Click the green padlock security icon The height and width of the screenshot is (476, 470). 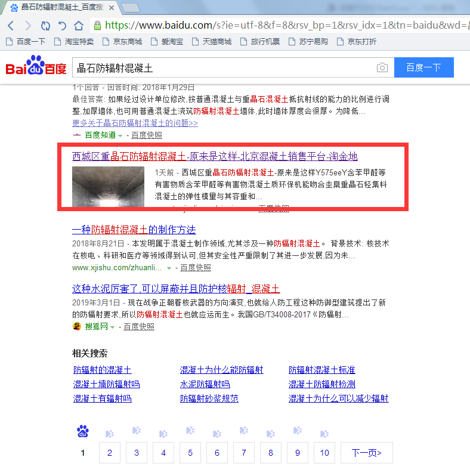97,26
